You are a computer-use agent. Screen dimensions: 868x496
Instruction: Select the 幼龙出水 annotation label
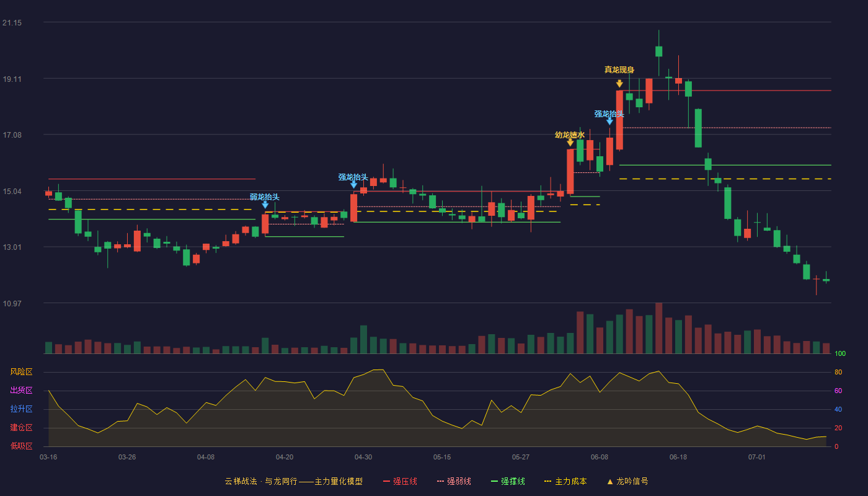tap(570, 135)
